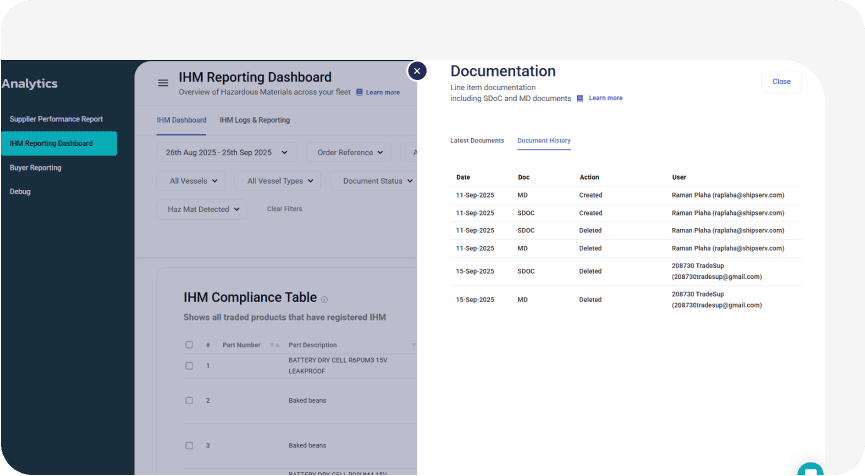
Task: Click the User column header
Action: [679, 178]
